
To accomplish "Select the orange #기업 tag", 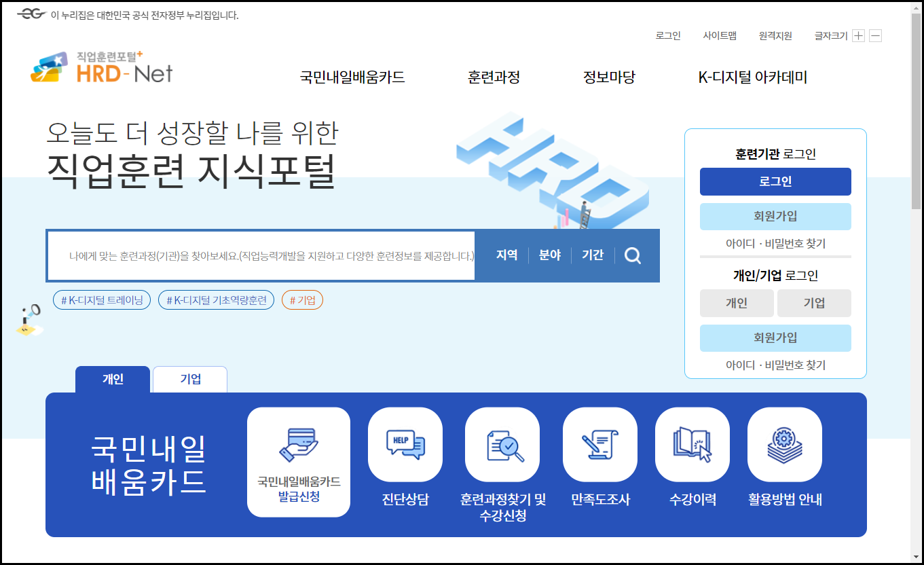I will point(302,300).
